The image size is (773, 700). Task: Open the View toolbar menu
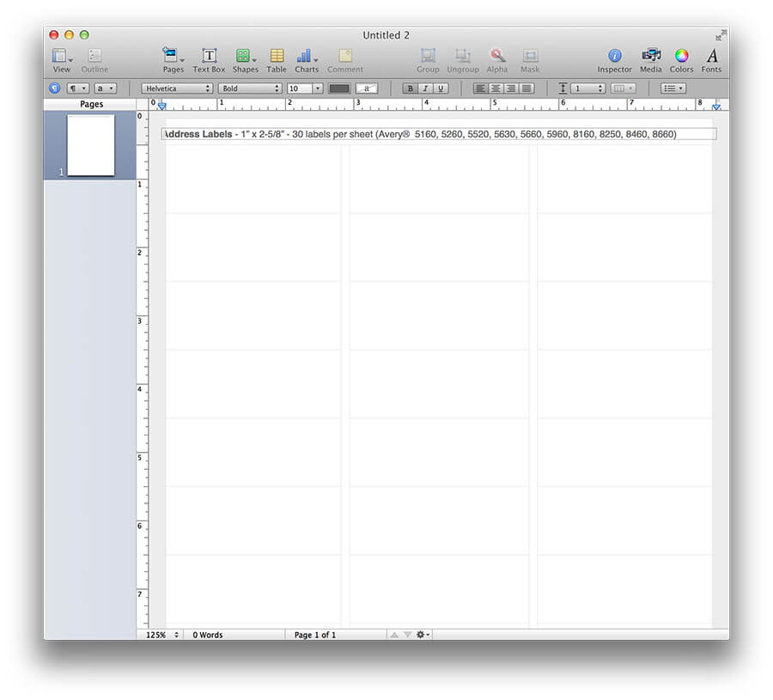60,57
